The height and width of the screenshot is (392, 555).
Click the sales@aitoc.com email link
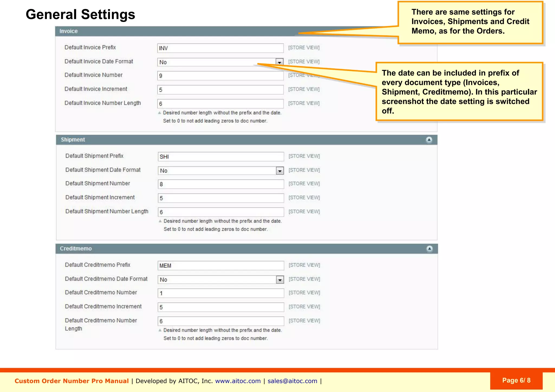coord(292,381)
